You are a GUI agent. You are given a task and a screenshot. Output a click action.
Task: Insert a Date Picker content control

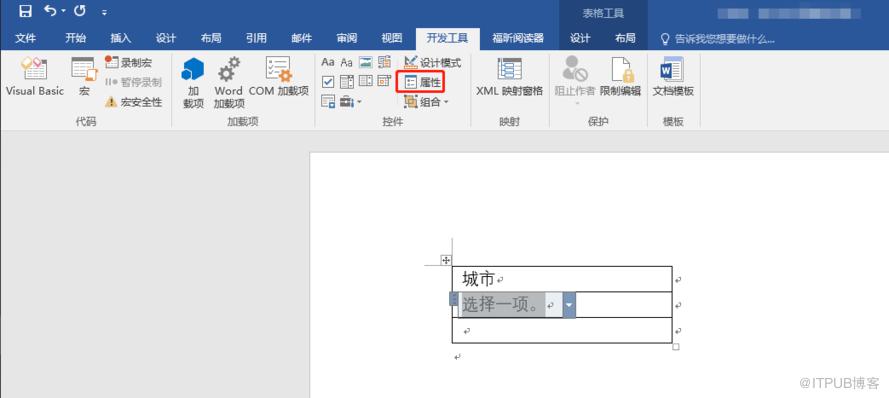tap(384, 81)
